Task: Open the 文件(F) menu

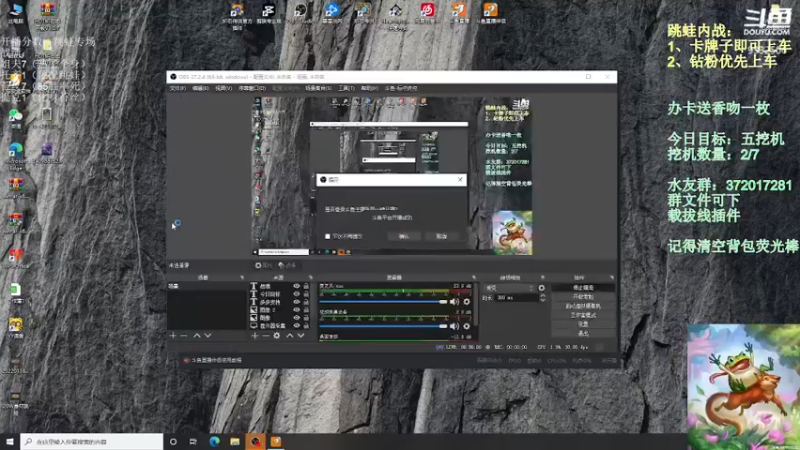Action: coord(178,88)
